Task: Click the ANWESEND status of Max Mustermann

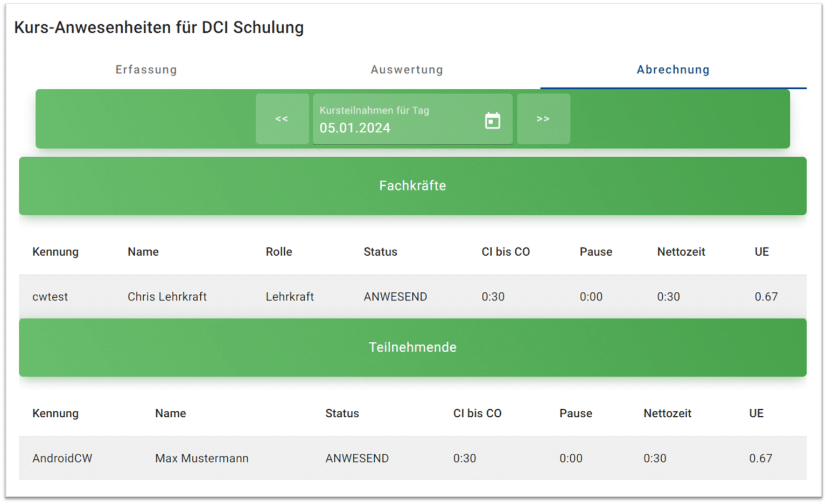Action: (357, 458)
